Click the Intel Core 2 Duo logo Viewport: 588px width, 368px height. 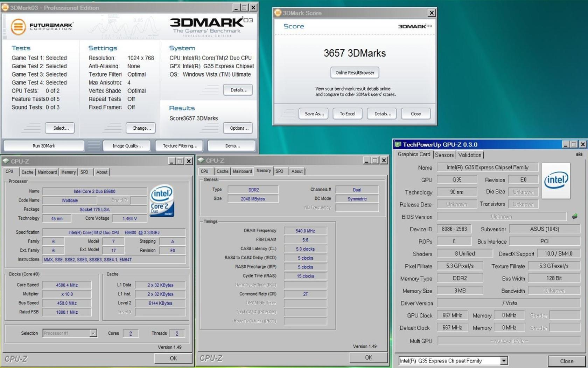(162, 201)
